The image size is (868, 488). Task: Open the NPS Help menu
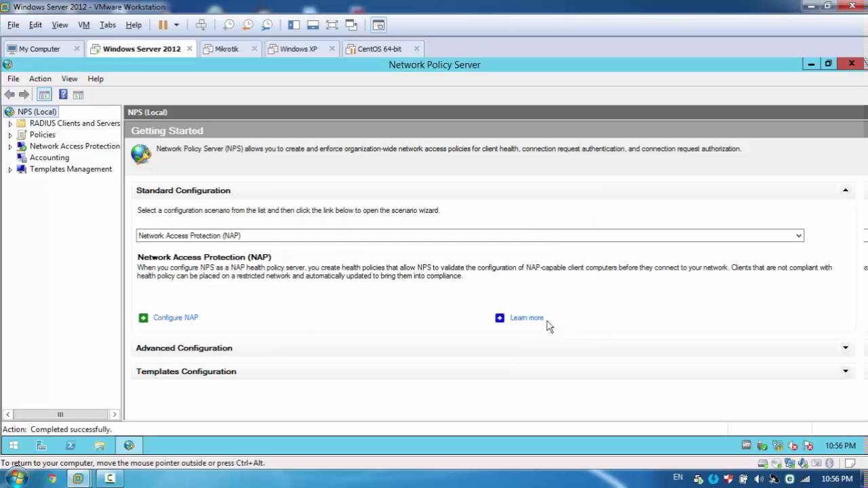(x=96, y=79)
